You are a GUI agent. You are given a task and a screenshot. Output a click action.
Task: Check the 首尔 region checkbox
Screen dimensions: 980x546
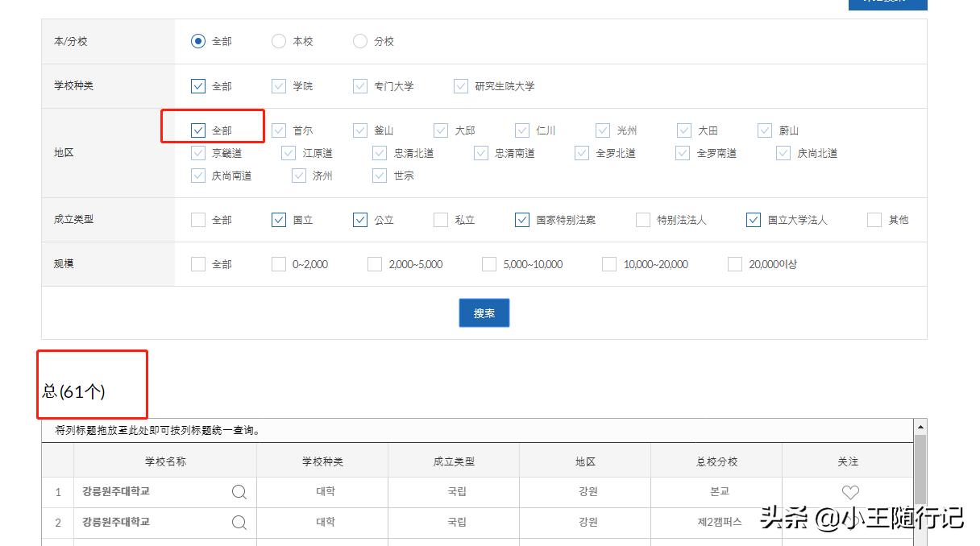(278, 130)
